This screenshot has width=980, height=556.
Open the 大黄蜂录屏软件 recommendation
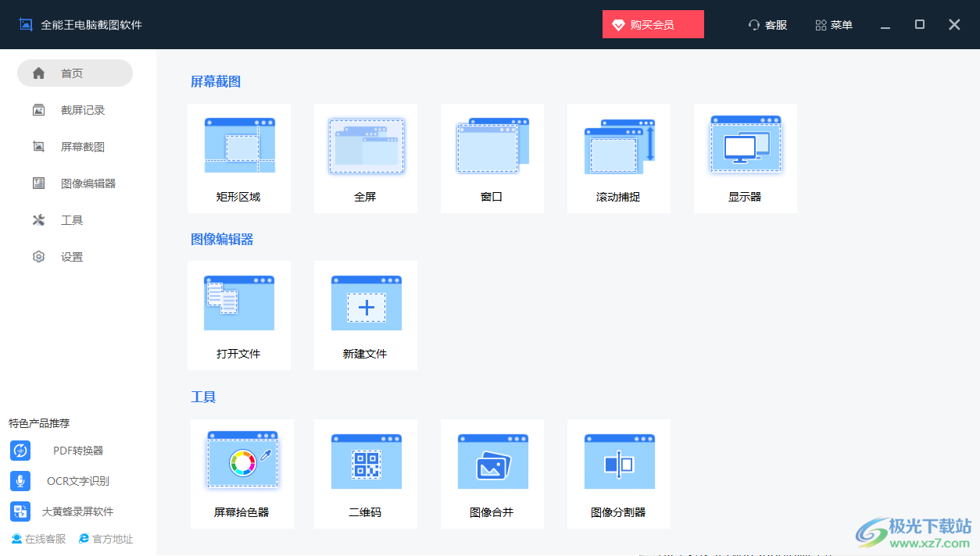pyautogui.click(x=77, y=512)
